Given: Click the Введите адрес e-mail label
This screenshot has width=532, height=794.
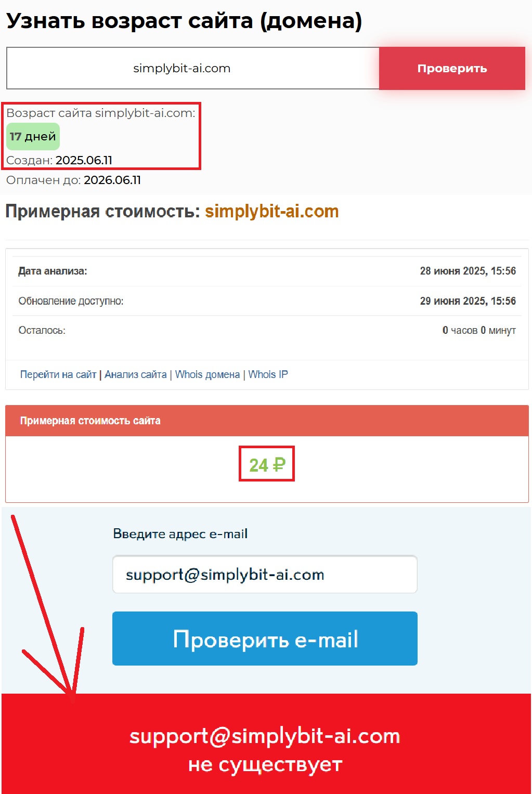Looking at the screenshot, I should point(180,534).
